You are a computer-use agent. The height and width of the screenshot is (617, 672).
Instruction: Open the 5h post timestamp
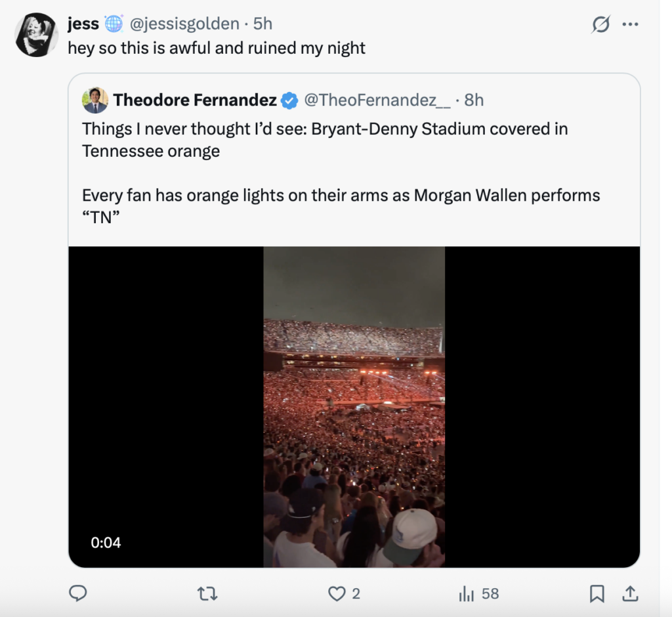(262, 24)
